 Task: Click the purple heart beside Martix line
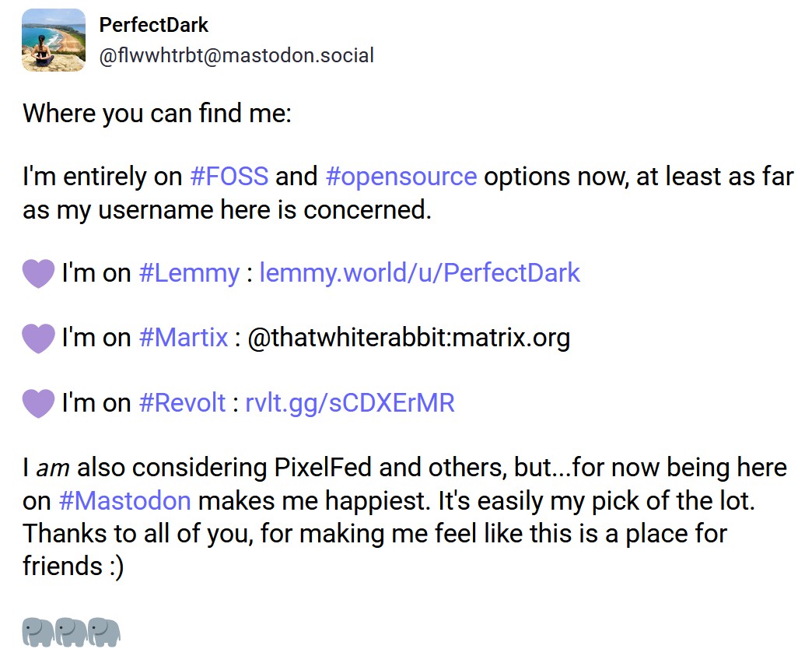[x=38, y=338]
